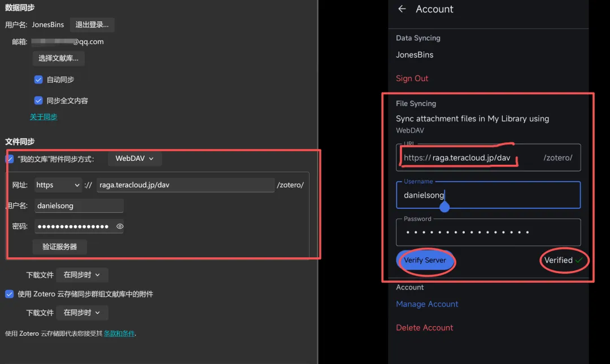The image size is (610, 364).
Task: Click the back arrow beside Account
Action: tap(402, 9)
